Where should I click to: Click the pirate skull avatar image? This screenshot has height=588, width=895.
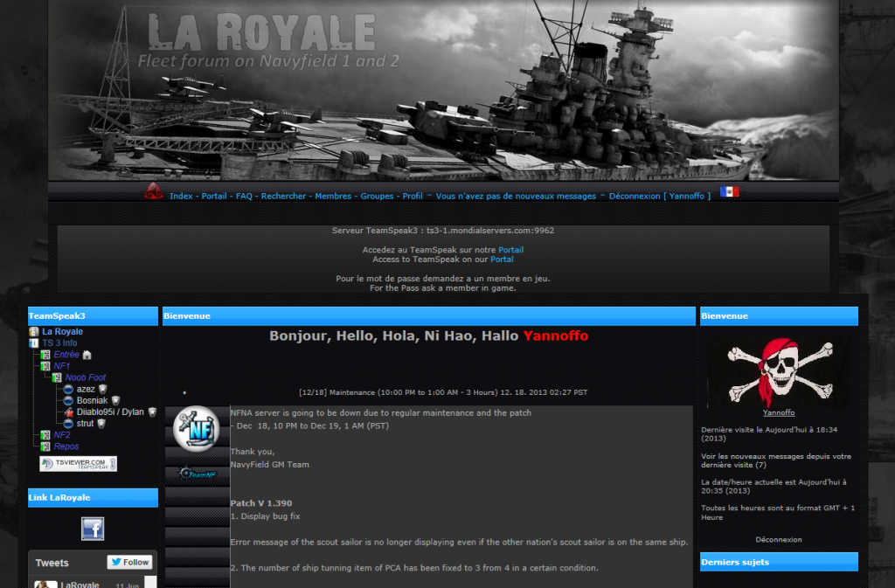(779, 372)
